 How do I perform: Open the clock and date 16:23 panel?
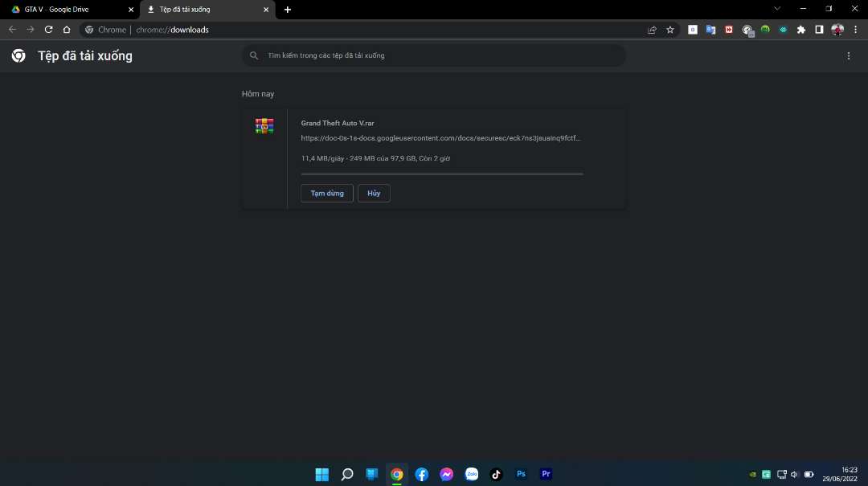point(841,475)
